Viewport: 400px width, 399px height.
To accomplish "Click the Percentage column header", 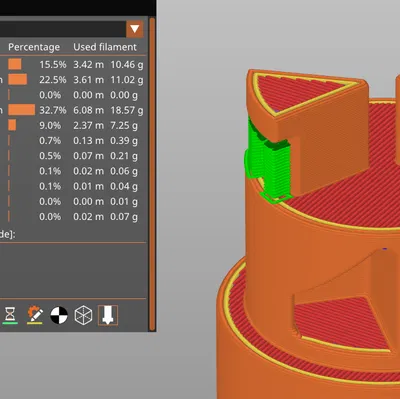I will point(34,47).
